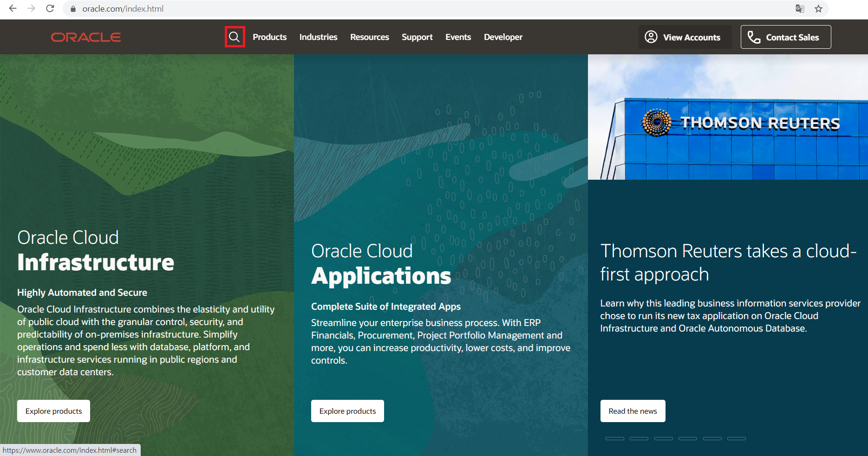868x456 pixels.
Task: Click the padlock site info icon
Action: tap(73, 9)
